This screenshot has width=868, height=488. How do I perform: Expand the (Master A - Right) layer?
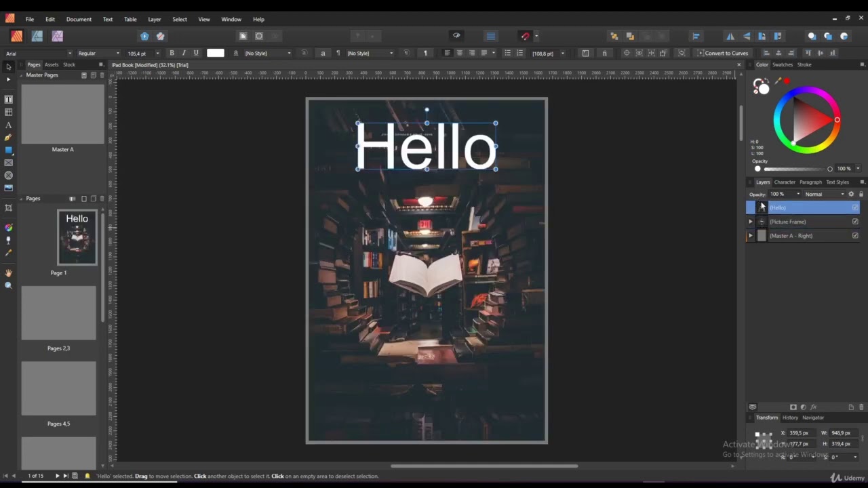tap(751, 236)
